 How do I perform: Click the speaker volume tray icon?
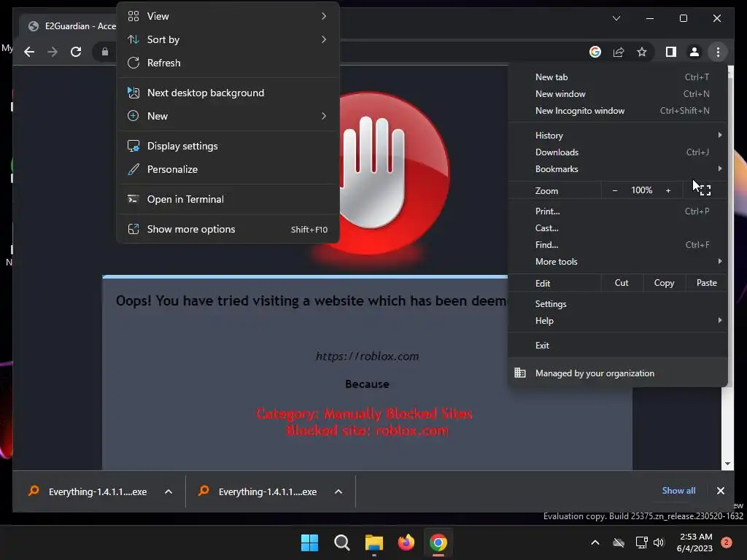click(x=659, y=542)
